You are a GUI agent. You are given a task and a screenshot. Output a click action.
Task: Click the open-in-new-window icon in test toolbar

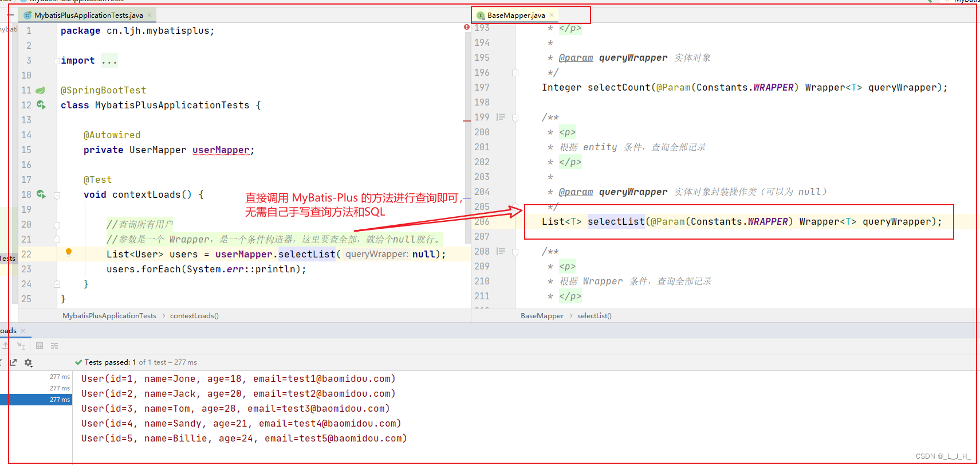[13, 362]
